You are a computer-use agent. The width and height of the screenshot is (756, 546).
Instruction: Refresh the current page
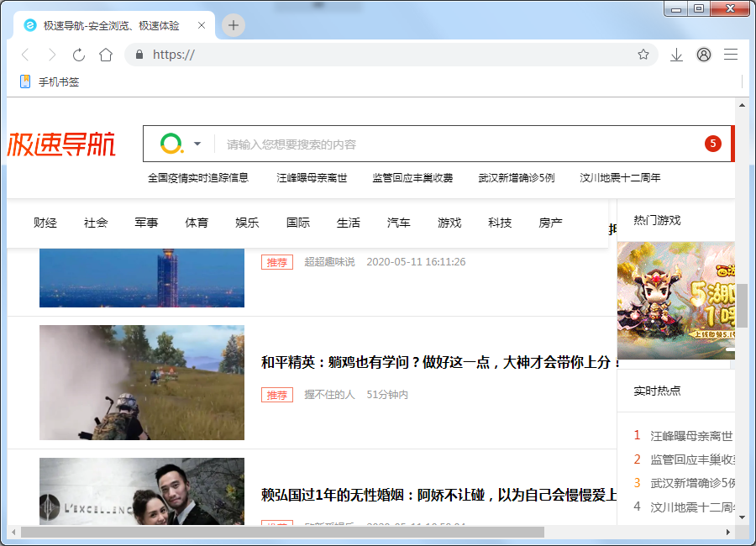tap(78, 54)
